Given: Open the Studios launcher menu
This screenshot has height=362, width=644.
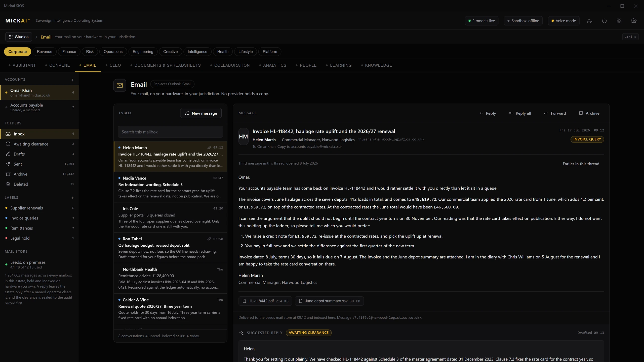Looking at the screenshot, I should point(19,37).
